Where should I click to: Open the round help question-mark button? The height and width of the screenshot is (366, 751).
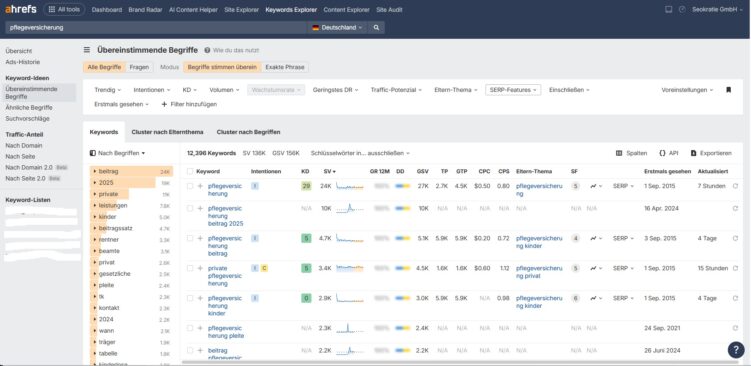pyautogui.click(x=736, y=350)
